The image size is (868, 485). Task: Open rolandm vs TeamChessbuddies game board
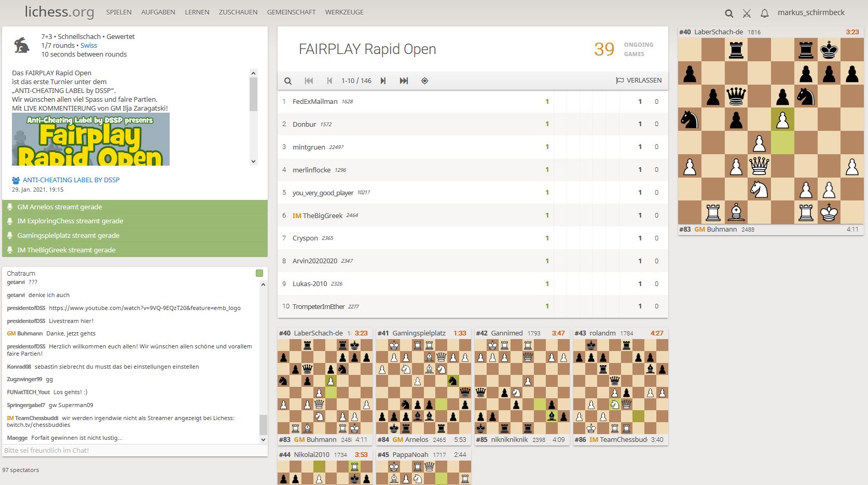coord(621,386)
